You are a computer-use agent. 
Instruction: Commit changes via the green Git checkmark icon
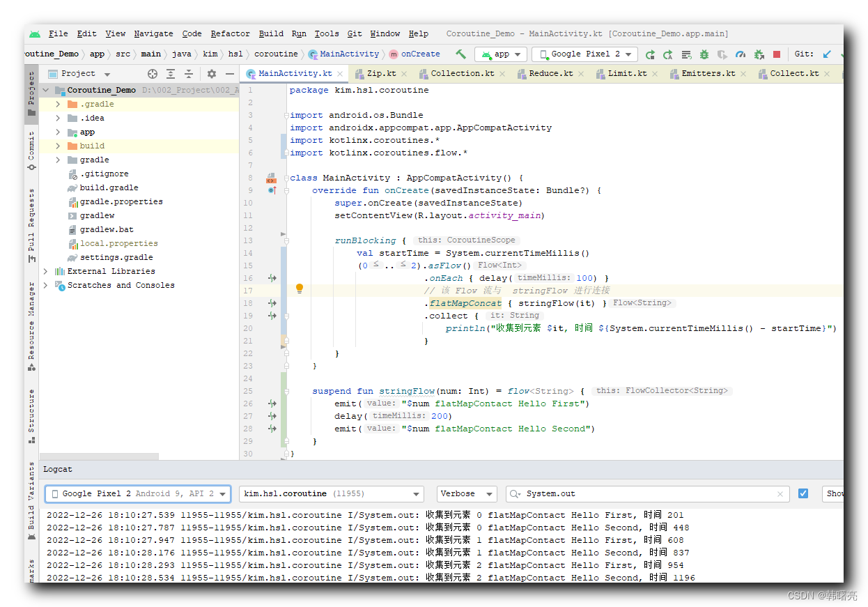click(842, 54)
